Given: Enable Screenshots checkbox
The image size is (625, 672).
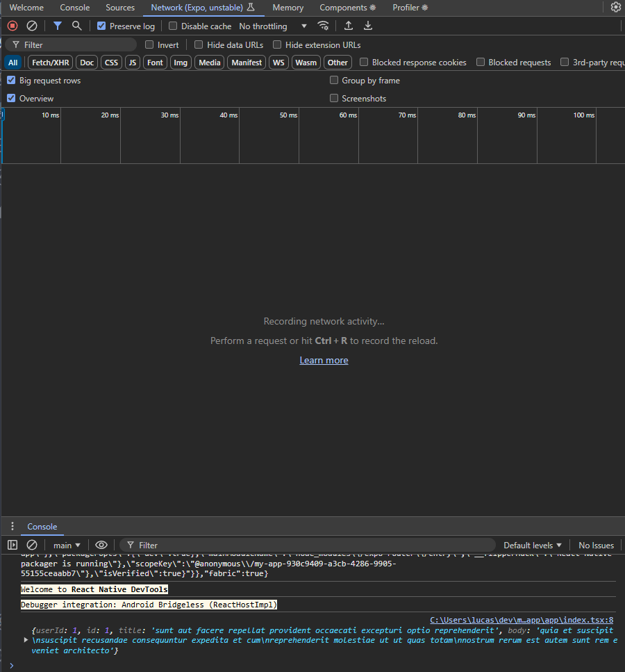Looking at the screenshot, I should tap(334, 98).
